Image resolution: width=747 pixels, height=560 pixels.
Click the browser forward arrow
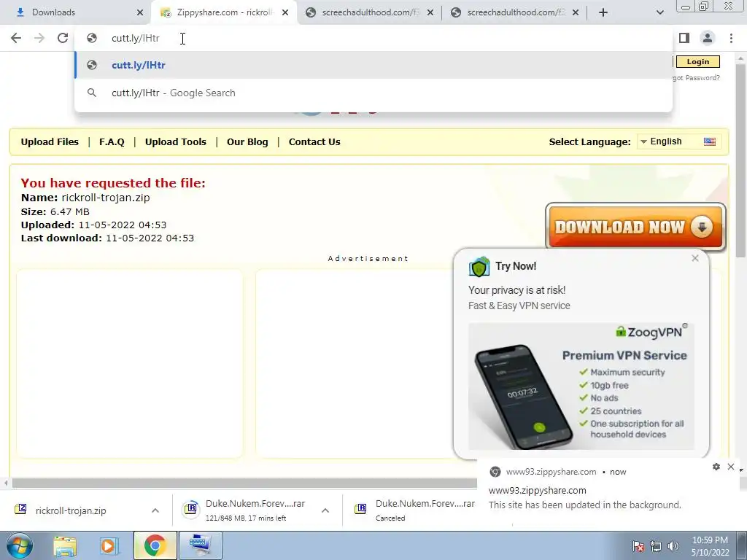coord(39,38)
